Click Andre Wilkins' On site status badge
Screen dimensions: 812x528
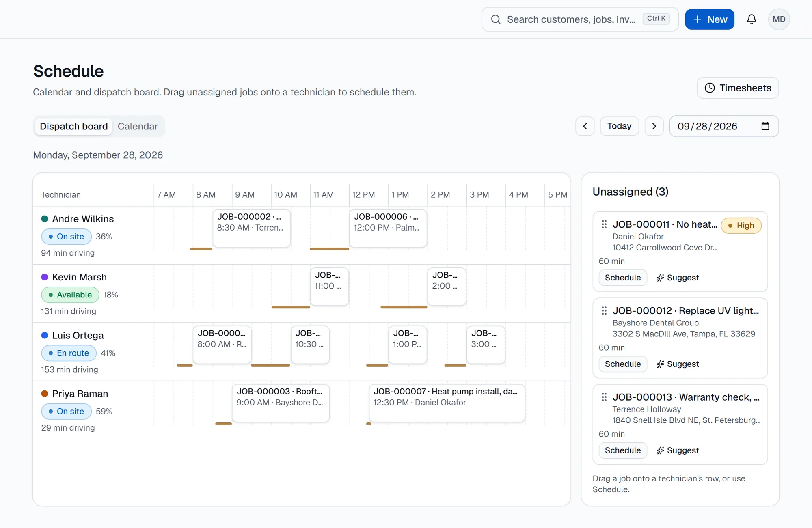66,237
